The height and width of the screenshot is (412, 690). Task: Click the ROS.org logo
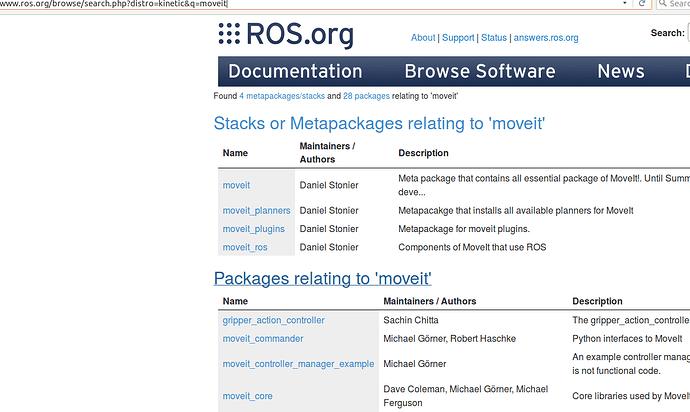(286, 35)
